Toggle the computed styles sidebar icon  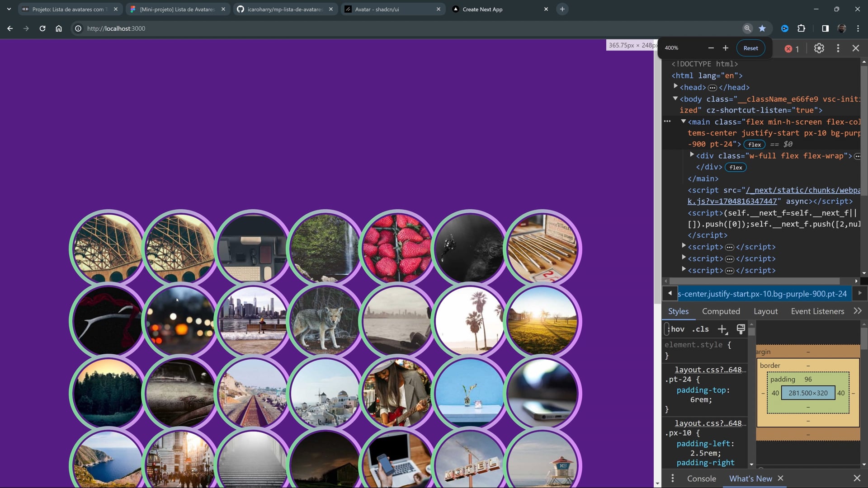coord(741,329)
